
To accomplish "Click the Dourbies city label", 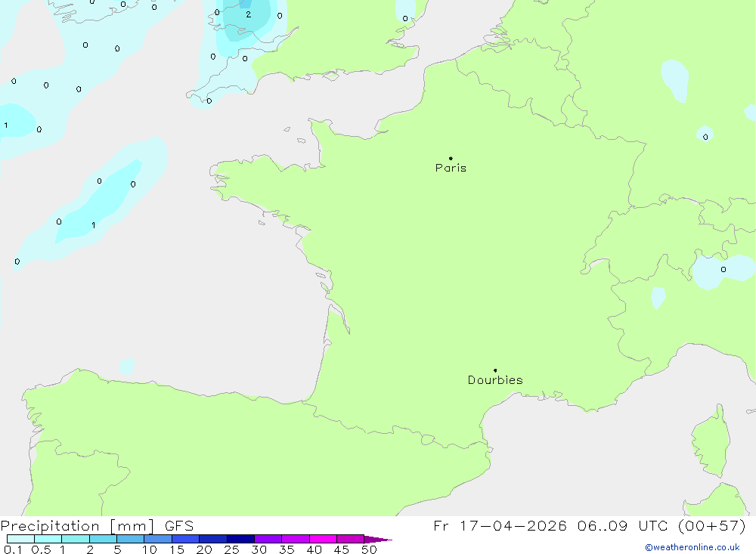I will pyautogui.click(x=495, y=380).
